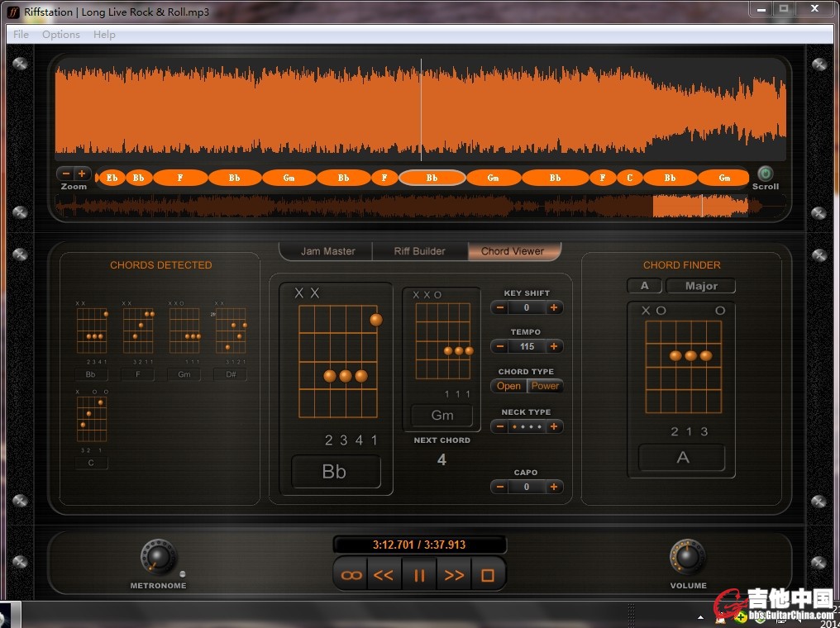The height and width of the screenshot is (628, 840).
Task: Click the playback time display 3:12.701 / 3:37.913
Action: coord(419,545)
